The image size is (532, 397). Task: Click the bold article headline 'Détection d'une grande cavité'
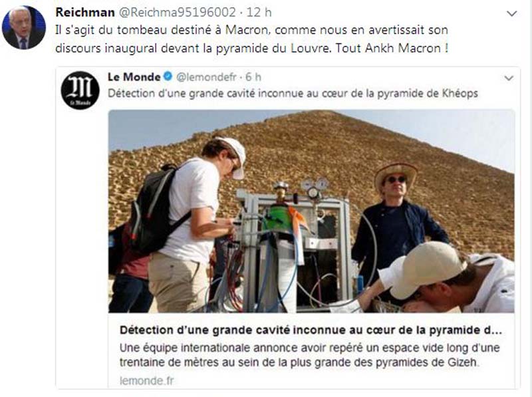311,330
